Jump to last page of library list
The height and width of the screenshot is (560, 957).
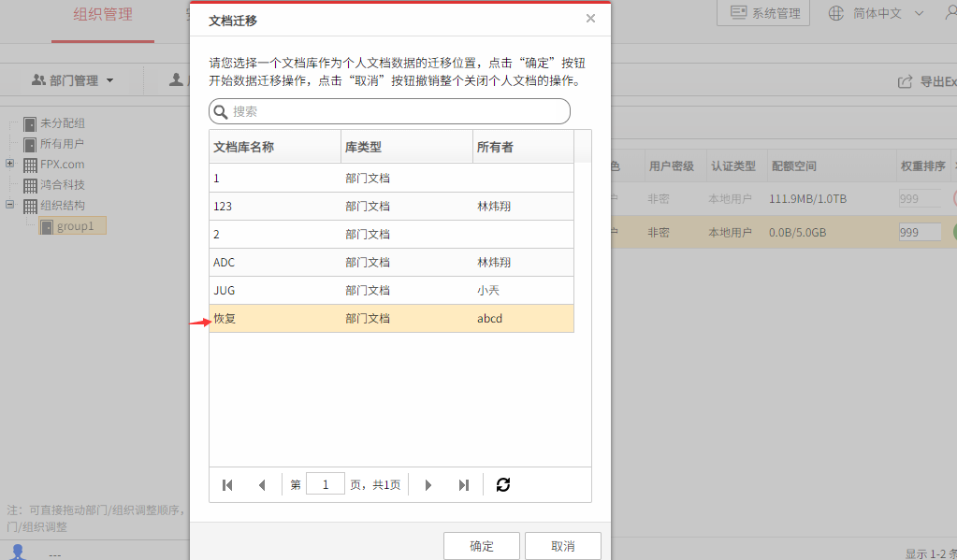tap(463, 485)
